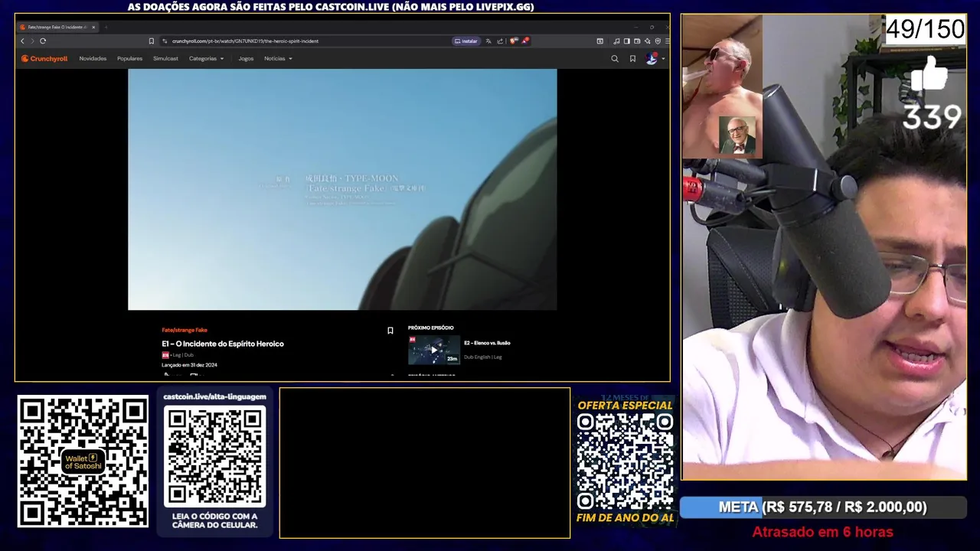
Task: Expand the Categorias dropdown
Action: (206, 58)
